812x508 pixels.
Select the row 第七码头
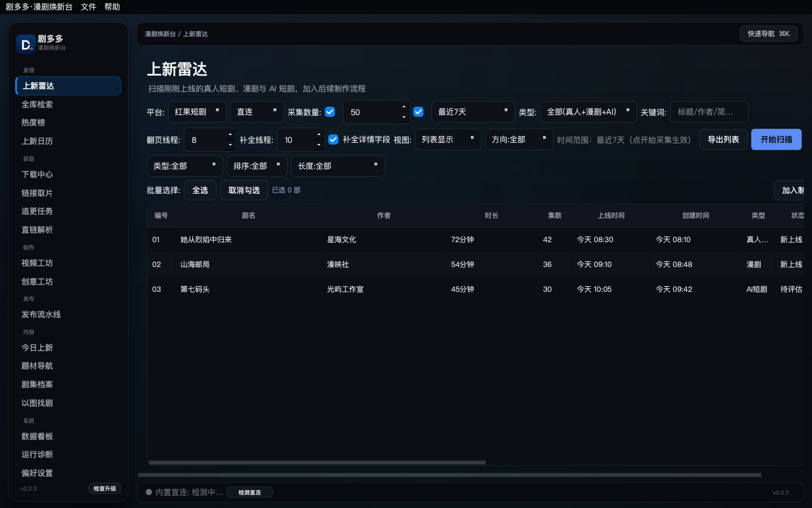475,290
